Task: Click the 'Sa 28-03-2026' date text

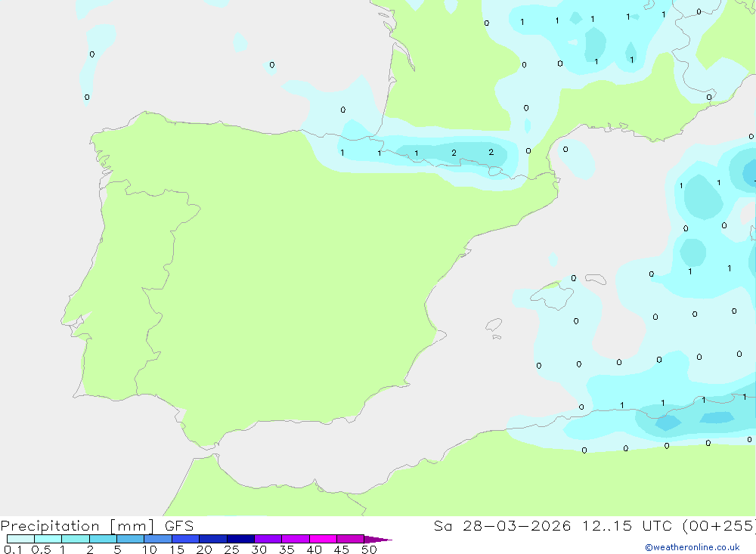Action: (503, 526)
